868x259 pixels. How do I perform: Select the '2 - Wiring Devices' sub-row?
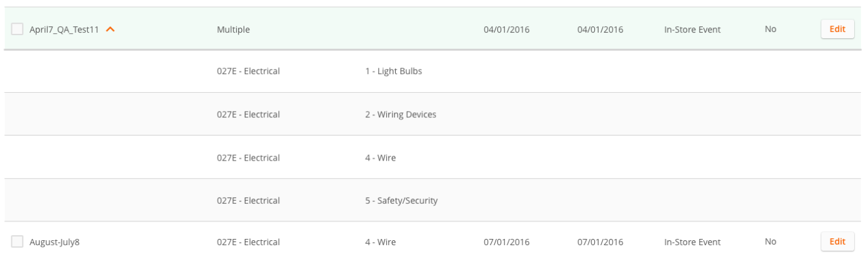point(401,114)
